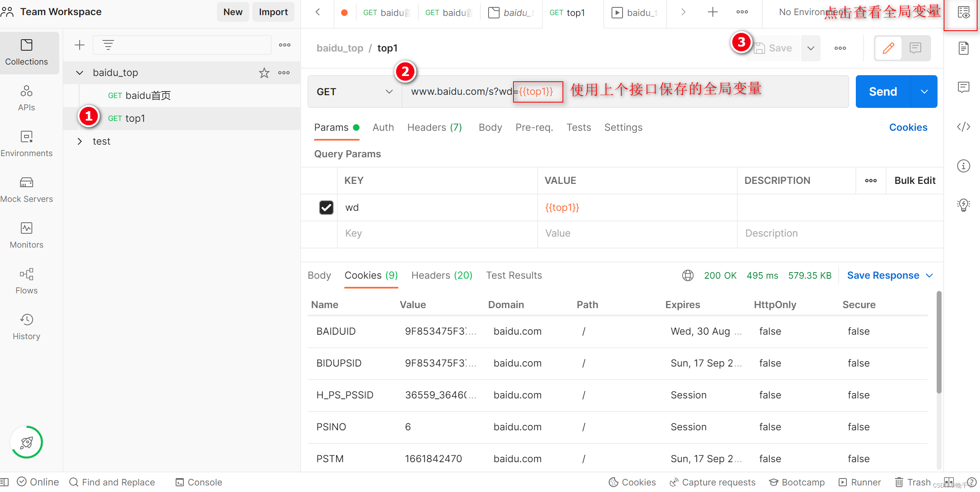Click the rocket launchpad progress icon
The width and height of the screenshot is (980, 492).
[27, 442]
